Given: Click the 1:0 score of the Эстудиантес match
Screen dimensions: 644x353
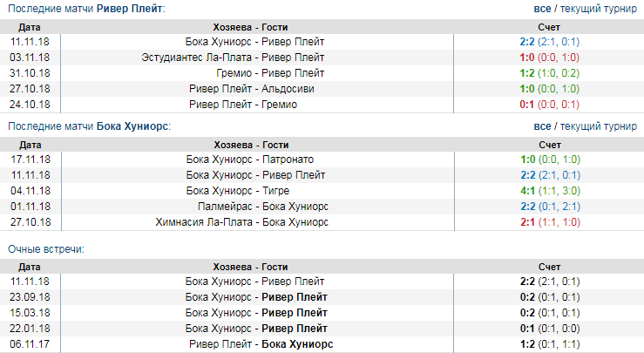Looking at the screenshot, I should coord(526,57).
